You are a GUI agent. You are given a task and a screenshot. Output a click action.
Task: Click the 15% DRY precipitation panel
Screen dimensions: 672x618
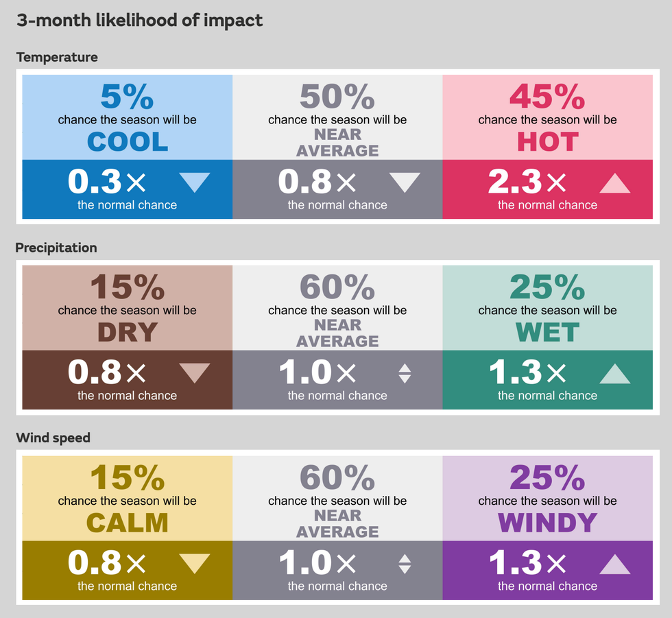point(128,308)
